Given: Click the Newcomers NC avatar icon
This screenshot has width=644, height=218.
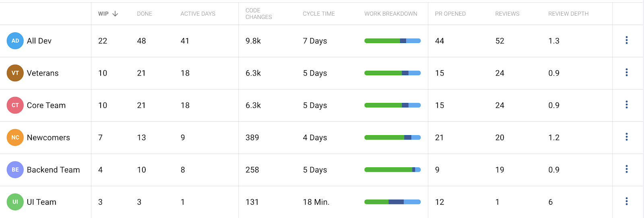Looking at the screenshot, I should click(15, 138).
